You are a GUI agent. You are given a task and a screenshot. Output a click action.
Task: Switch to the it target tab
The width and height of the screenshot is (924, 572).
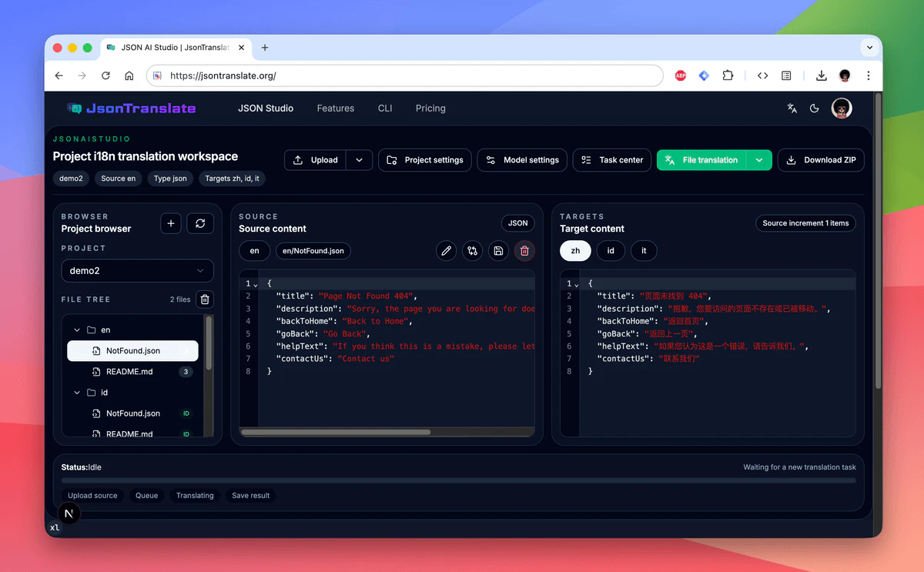tap(644, 251)
